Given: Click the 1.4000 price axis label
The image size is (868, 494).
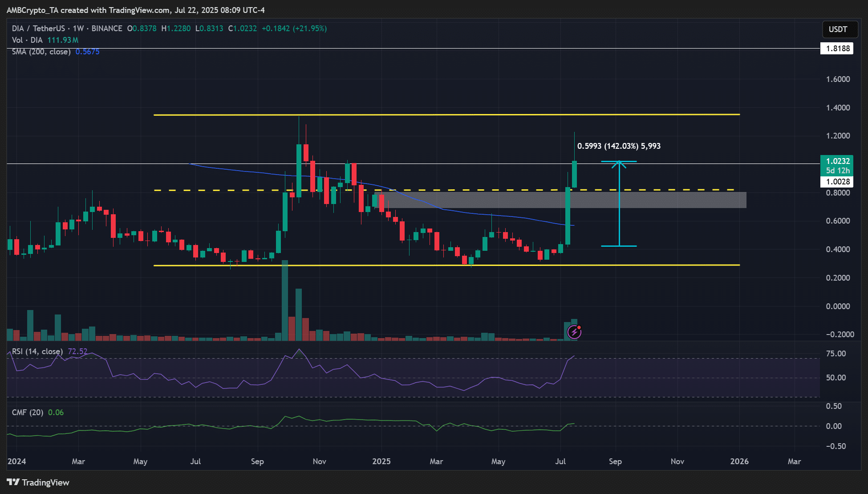Looking at the screenshot, I should (838, 108).
